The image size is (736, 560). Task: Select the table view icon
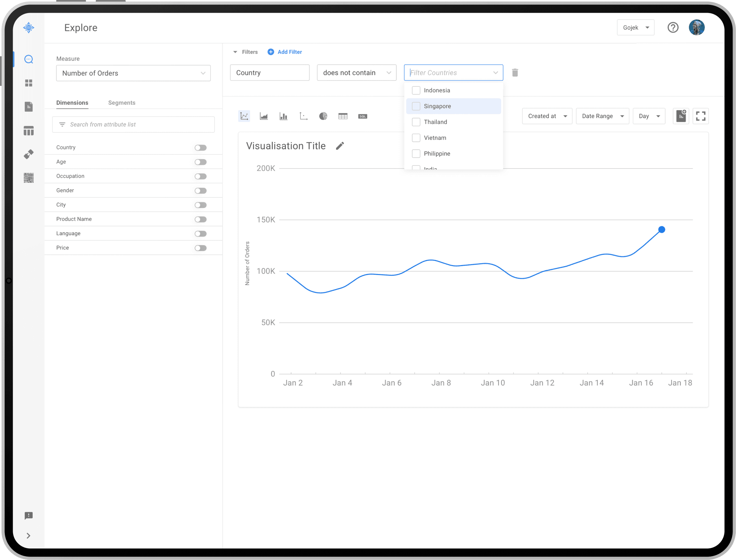click(343, 116)
